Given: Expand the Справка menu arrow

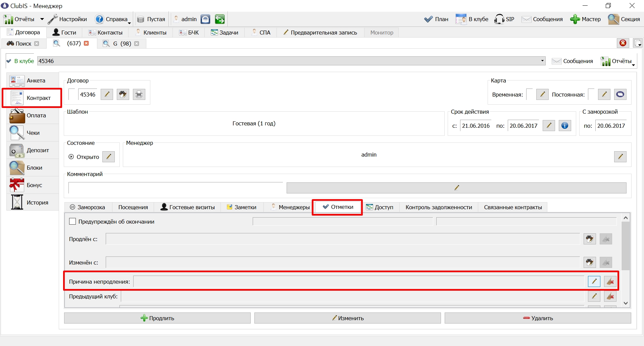Looking at the screenshot, I should (129, 23).
